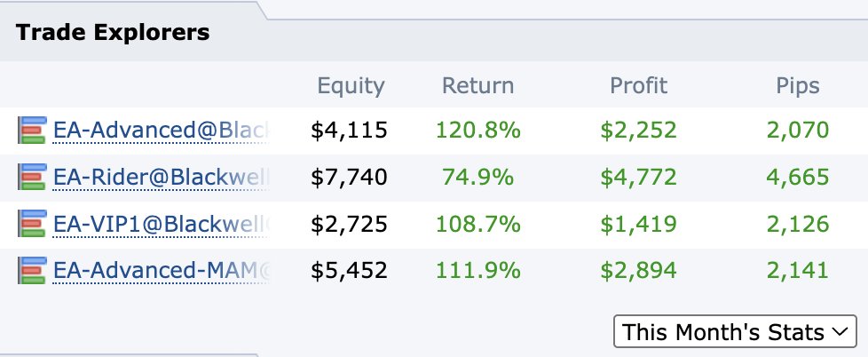The height and width of the screenshot is (357, 868).
Task: Open the EA-Rider@Blackwell explorer link
Action: pyautogui.click(x=161, y=177)
